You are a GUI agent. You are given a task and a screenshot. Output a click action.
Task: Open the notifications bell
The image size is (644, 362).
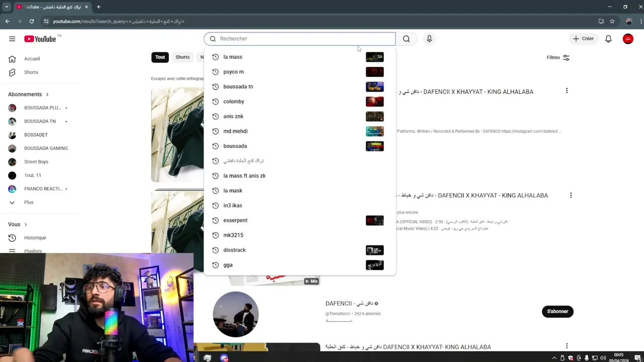tap(608, 39)
